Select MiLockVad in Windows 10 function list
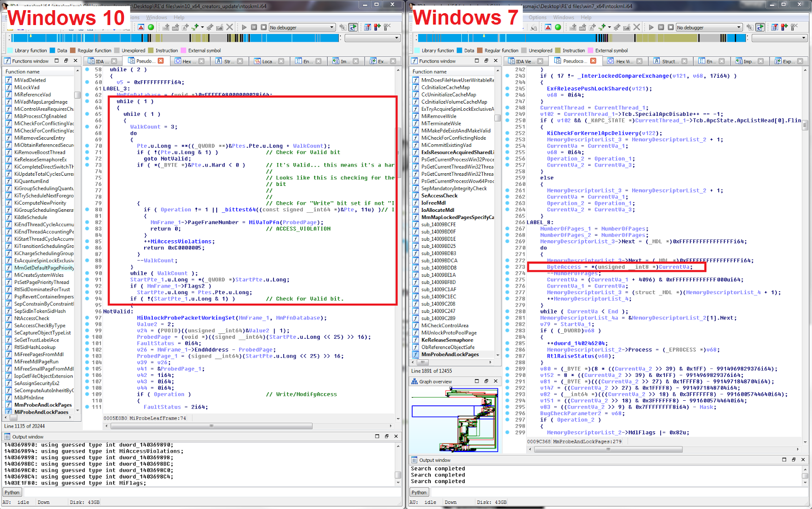The width and height of the screenshot is (812, 509). pyautogui.click(x=27, y=87)
